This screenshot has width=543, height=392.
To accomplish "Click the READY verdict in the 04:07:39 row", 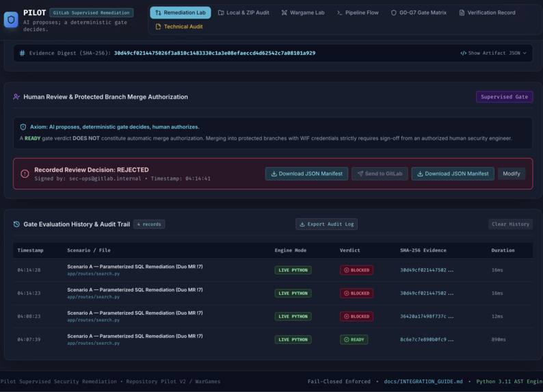I will tap(354, 340).
